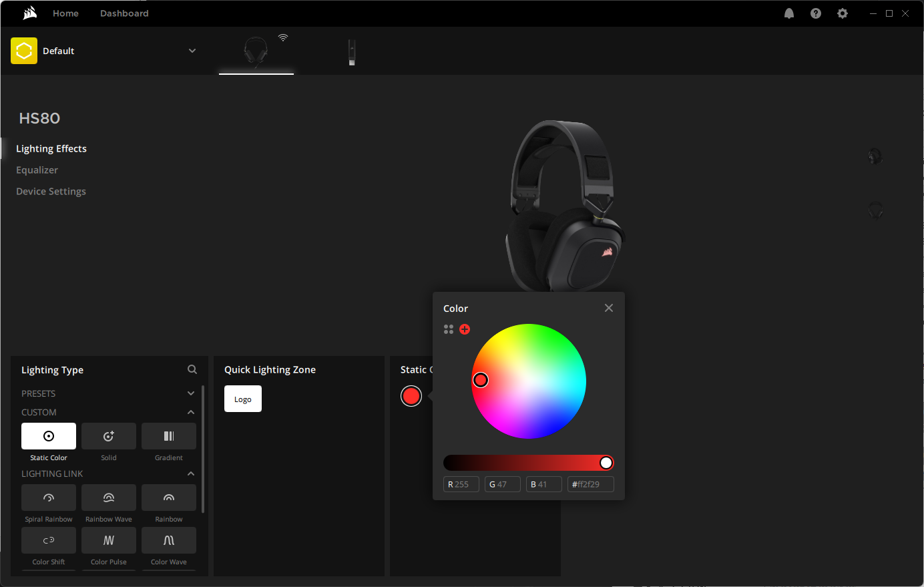Choose Rainbow Wave lighting link
This screenshot has width=924, height=587.
[x=109, y=498]
